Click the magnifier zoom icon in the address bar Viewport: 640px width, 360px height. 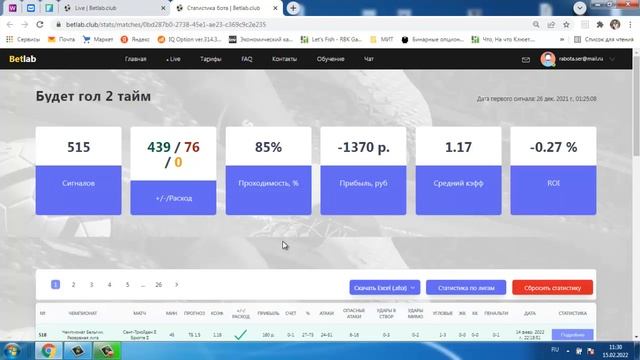[536, 24]
